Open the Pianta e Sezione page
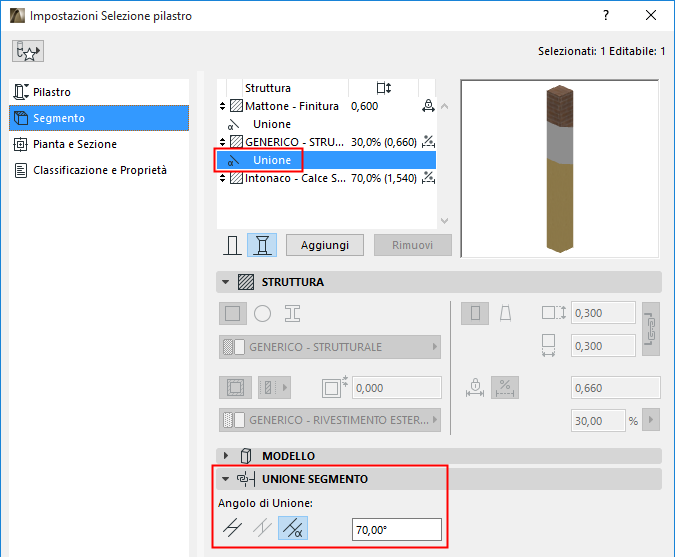675x557 pixels. point(99,144)
